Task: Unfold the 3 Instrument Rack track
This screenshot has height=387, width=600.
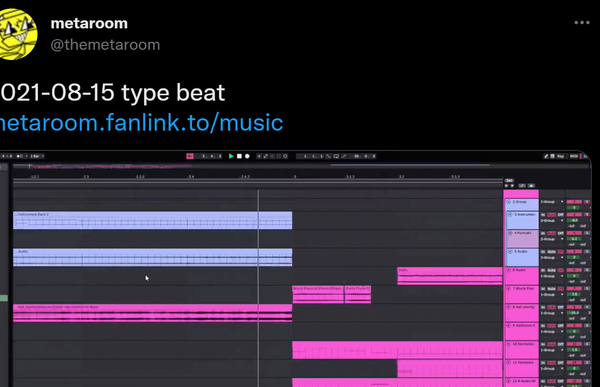Action: (x=510, y=215)
